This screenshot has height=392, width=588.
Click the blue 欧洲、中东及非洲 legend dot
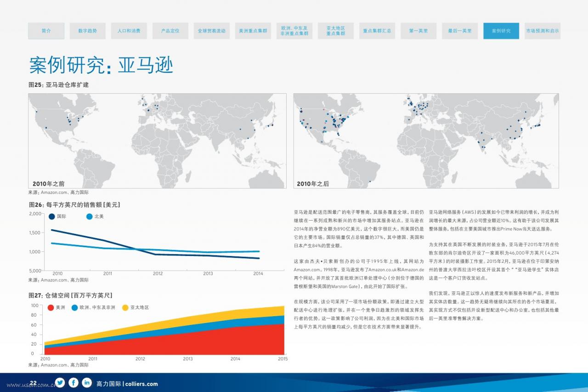pyautogui.click(x=74, y=307)
